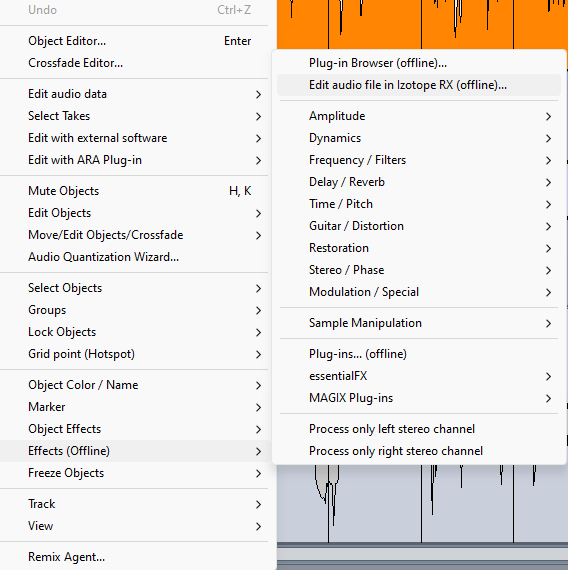Image resolution: width=568 pixels, height=570 pixels.
Task: Open Edit audio file in Izotope RX (offline)
Action: [x=419, y=85]
